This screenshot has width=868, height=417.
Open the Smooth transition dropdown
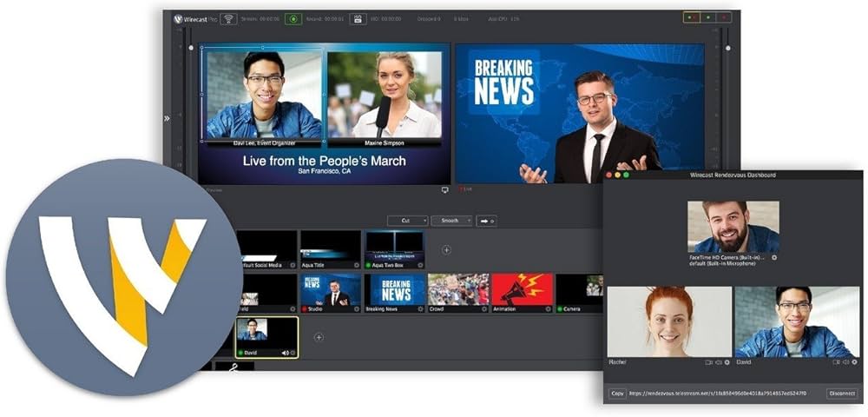451,221
